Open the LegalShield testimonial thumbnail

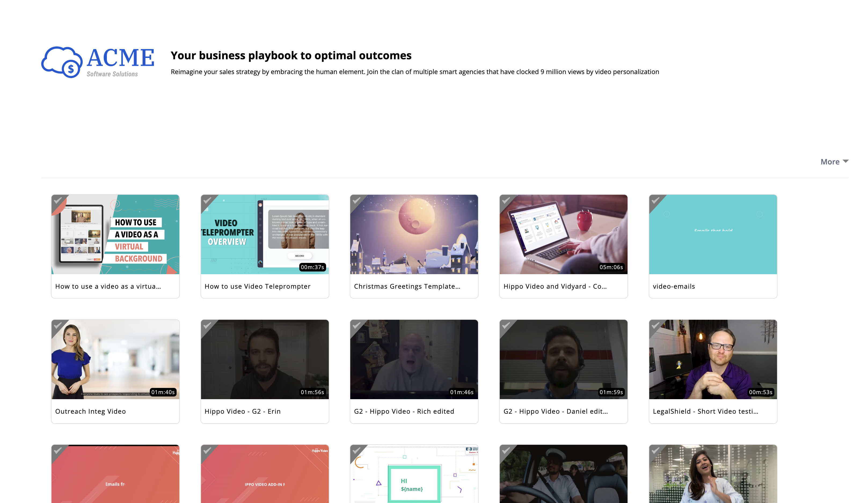713,359
